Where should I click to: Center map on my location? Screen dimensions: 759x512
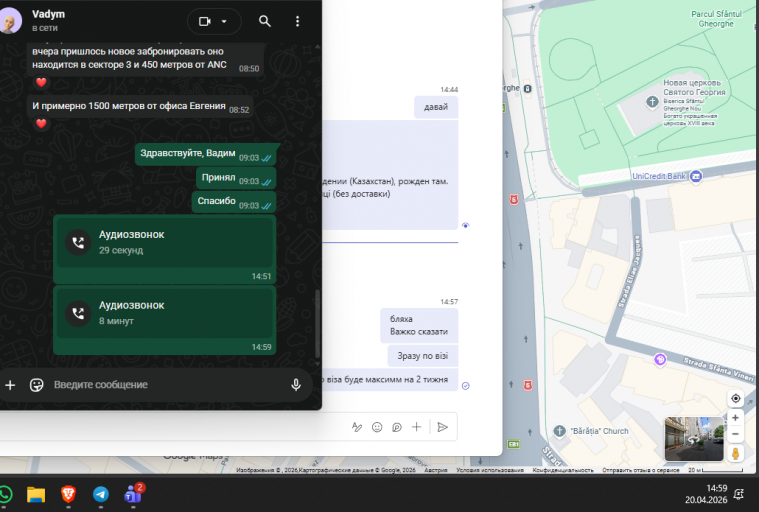(x=736, y=399)
